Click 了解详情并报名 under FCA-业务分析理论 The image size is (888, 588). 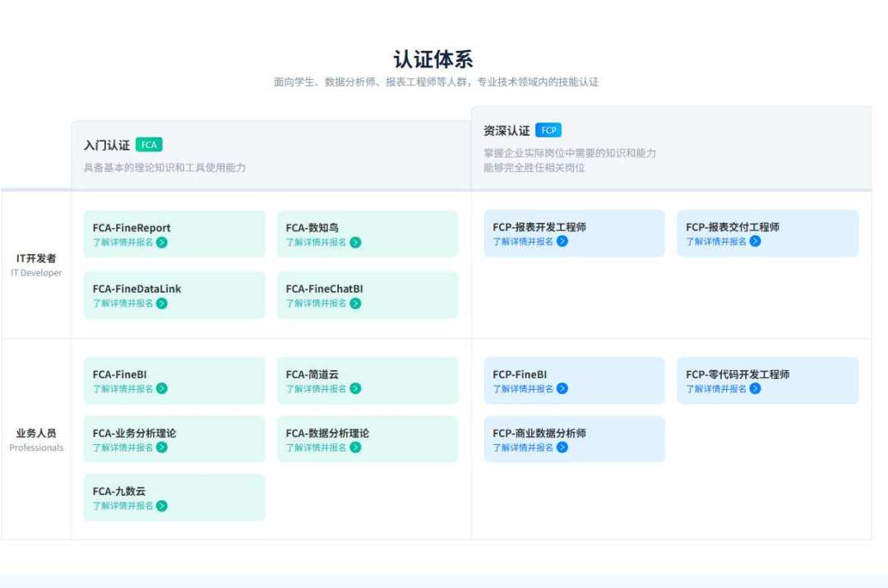tap(123, 447)
